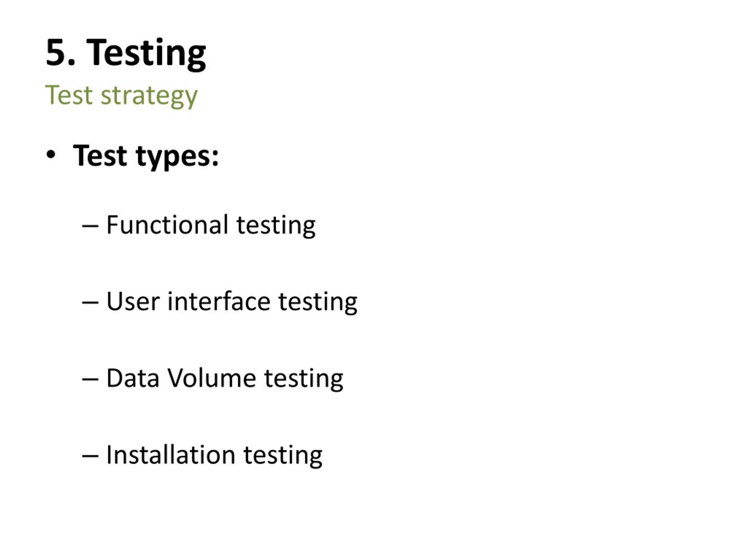Click the word 'Functional' in the list
Screen dimensions: 747x560
tap(167, 225)
